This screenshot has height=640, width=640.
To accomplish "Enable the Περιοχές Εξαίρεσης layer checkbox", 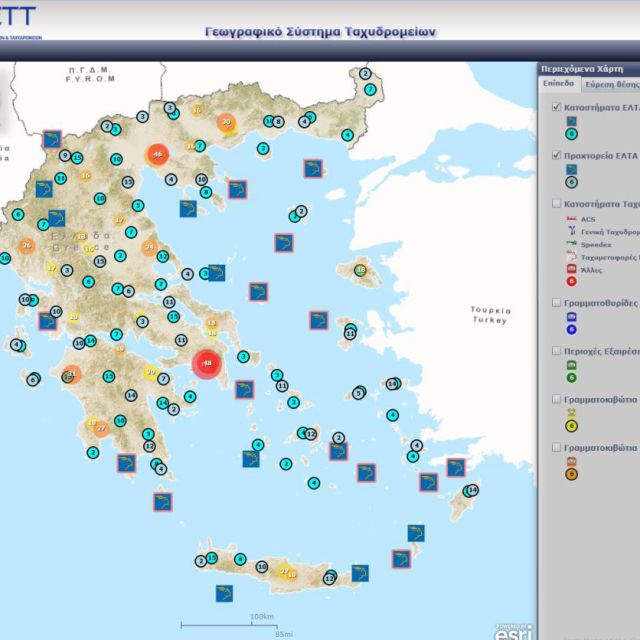I will (x=556, y=351).
